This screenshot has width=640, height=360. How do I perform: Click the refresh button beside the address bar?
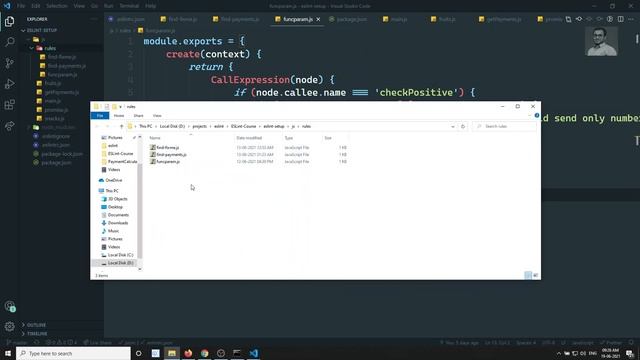463,127
